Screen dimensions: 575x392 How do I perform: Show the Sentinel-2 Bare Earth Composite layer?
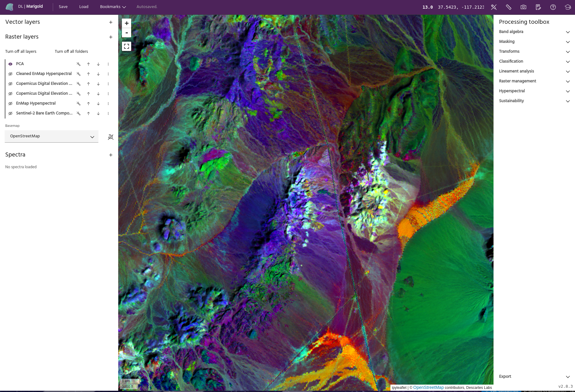(10, 114)
